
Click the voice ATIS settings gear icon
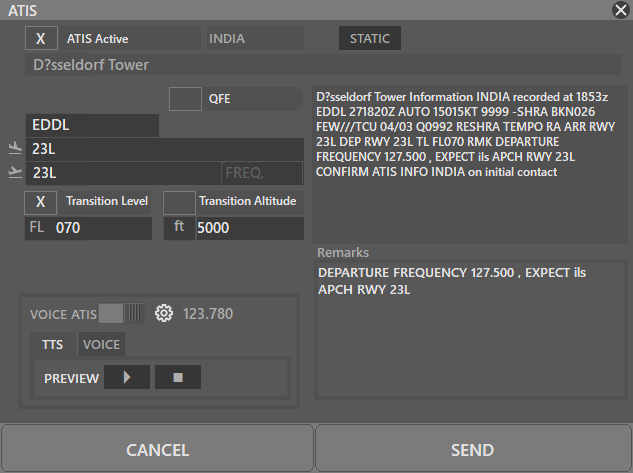tap(164, 314)
